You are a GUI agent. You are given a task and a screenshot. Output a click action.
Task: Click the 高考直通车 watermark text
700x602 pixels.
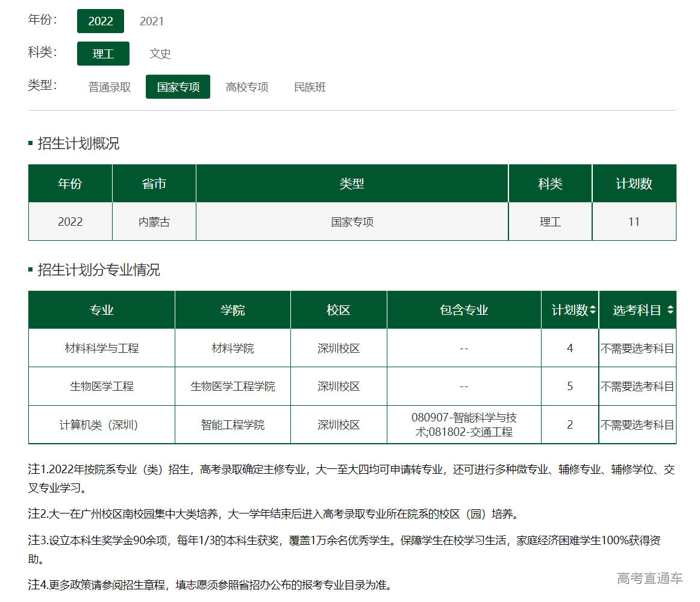651,579
